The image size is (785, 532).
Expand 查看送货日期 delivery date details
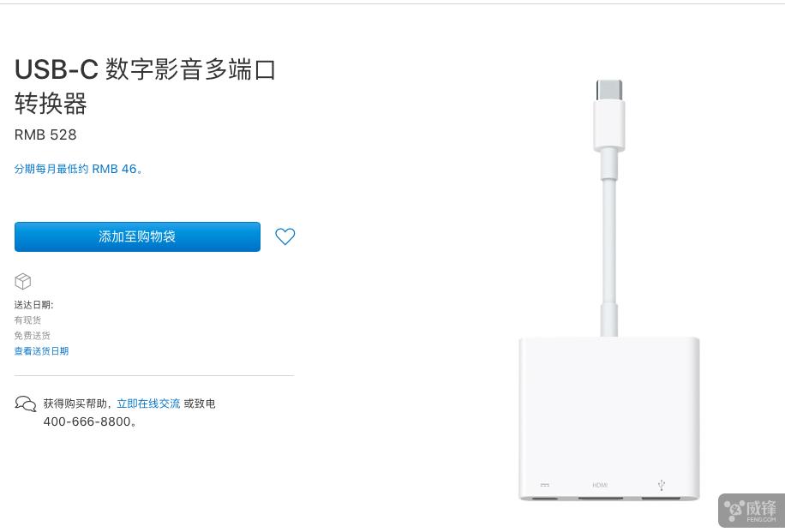[x=41, y=350]
